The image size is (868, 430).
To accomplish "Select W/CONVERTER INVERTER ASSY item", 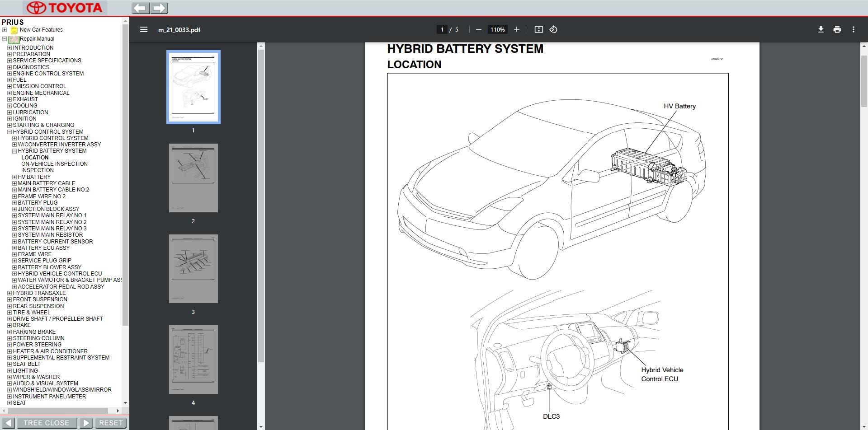I will point(59,145).
